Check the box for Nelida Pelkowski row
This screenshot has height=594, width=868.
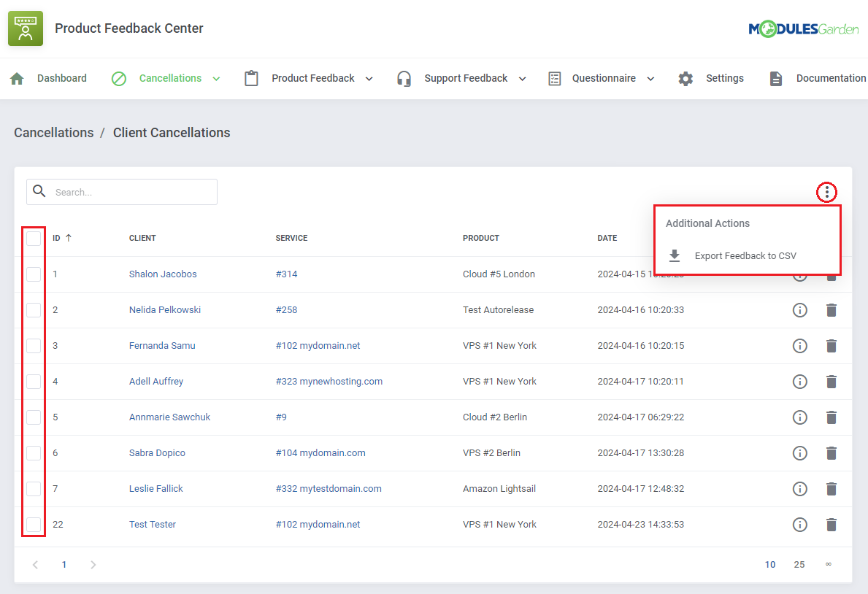pos(34,310)
